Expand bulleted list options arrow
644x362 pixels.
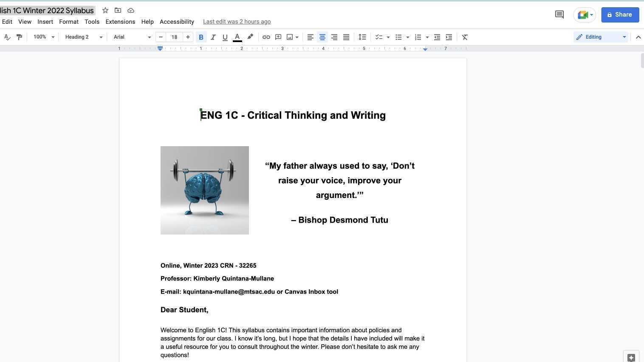click(408, 37)
